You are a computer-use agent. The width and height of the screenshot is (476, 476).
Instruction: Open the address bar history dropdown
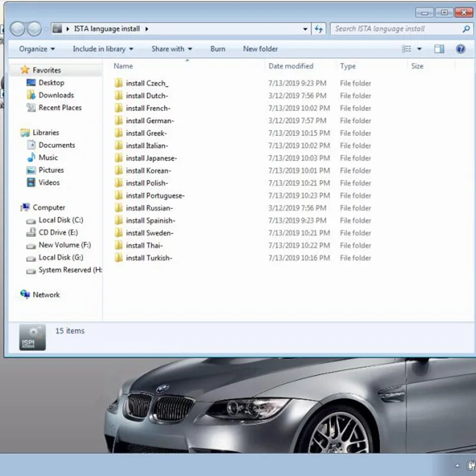[x=305, y=29]
